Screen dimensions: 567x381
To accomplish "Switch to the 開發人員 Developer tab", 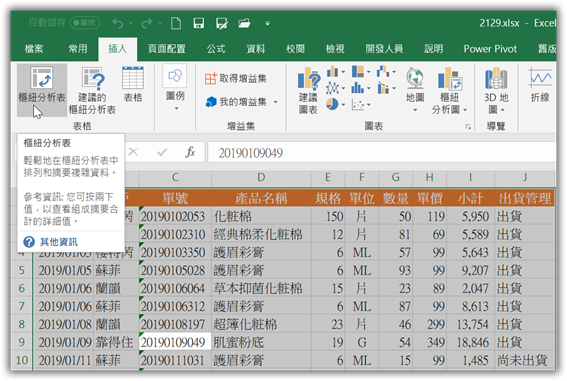I will tap(384, 49).
